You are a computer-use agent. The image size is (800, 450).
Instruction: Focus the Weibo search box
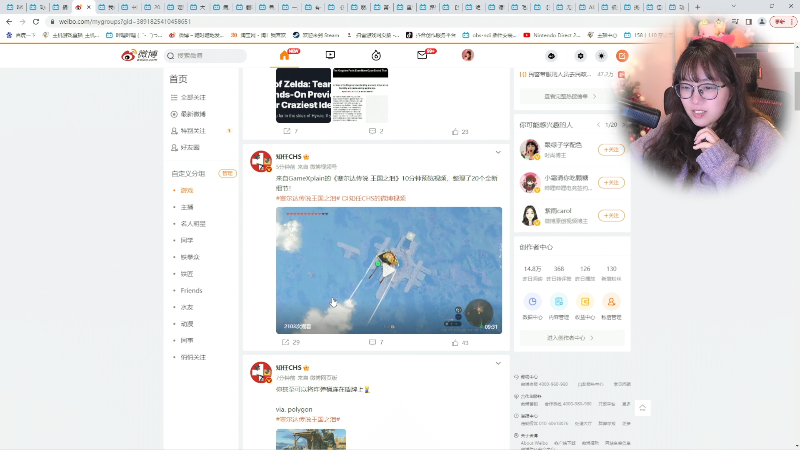tap(206, 56)
